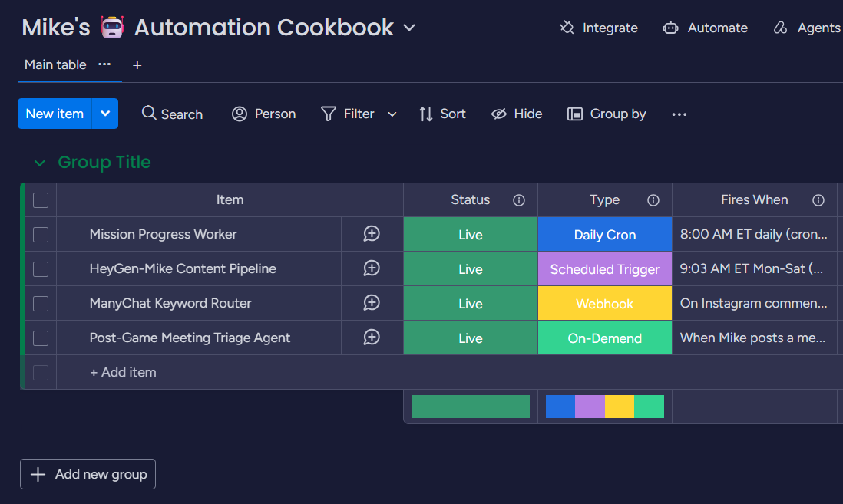Open the Hide columns option
This screenshot has height=504, width=843.
click(x=517, y=114)
